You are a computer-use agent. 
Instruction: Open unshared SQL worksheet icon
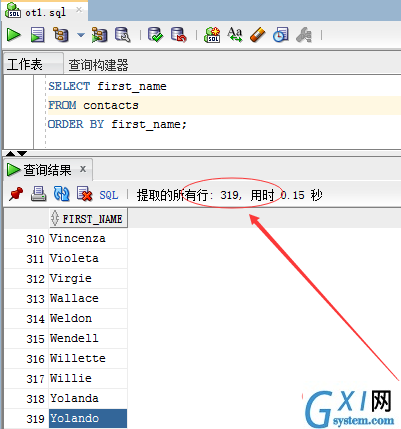click(212, 35)
